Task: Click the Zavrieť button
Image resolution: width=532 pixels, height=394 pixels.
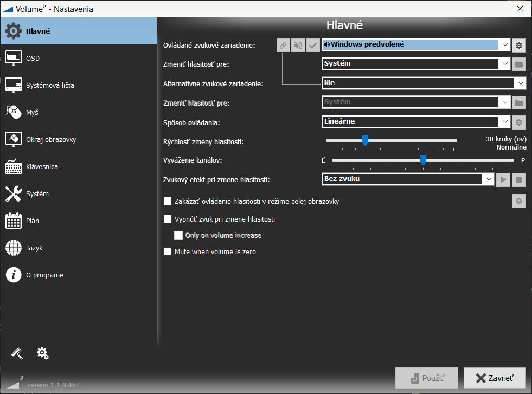Action: [x=494, y=378]
